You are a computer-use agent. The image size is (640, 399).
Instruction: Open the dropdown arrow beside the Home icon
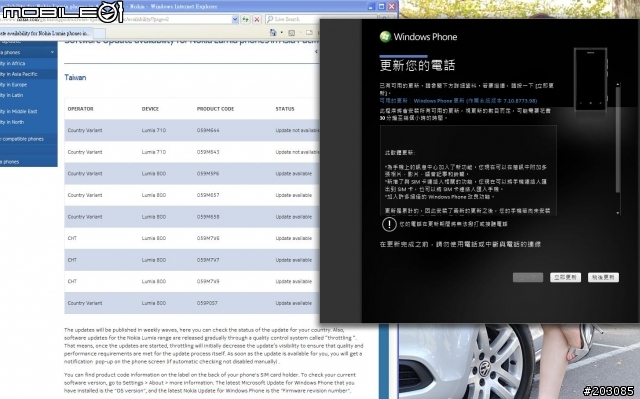[x=281, y=33]
